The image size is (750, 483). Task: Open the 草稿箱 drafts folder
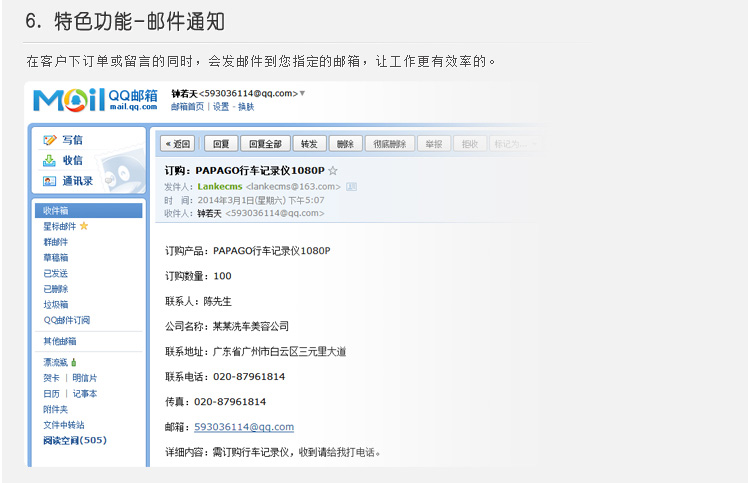[55, 258]
